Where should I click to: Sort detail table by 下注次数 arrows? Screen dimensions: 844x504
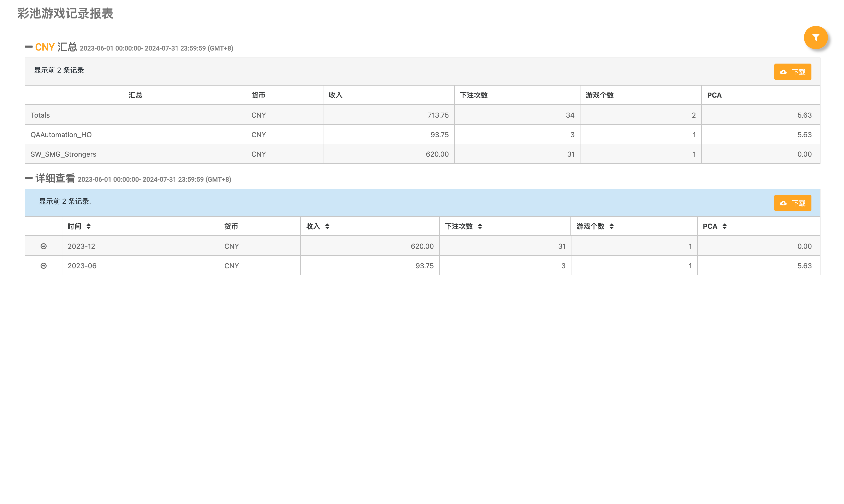pos(479,226)
